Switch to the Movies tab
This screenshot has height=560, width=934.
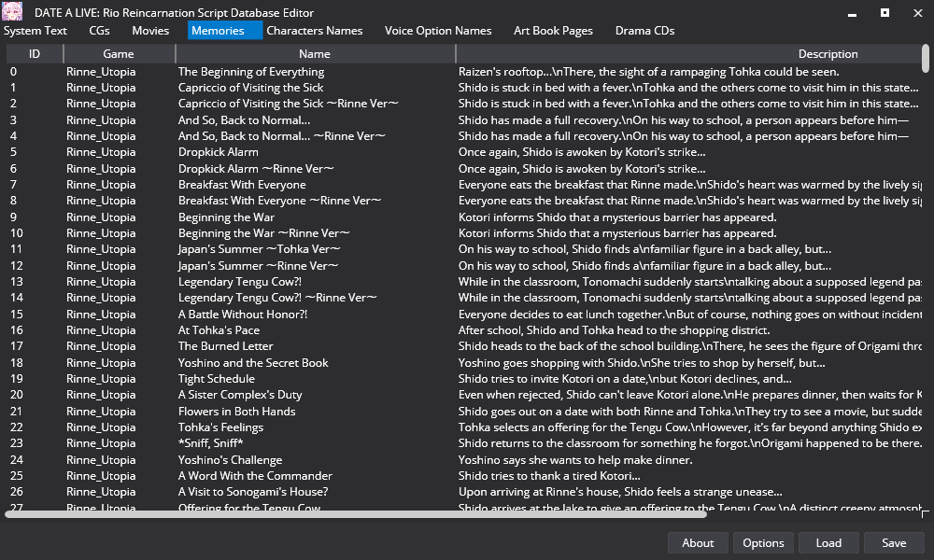point(150,31)
